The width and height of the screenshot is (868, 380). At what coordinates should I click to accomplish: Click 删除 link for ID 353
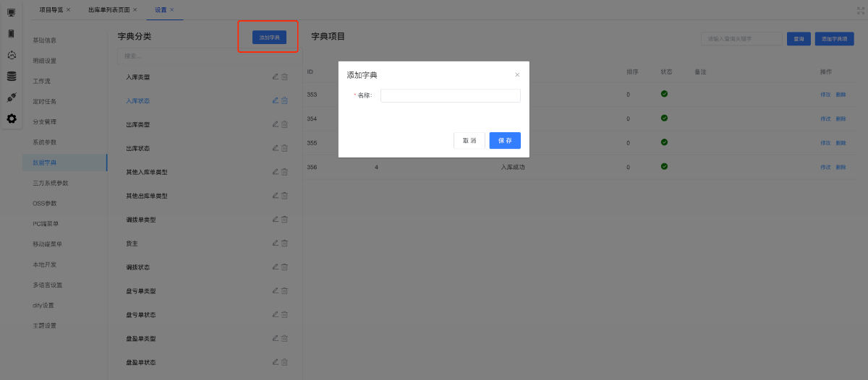[841, 95]
